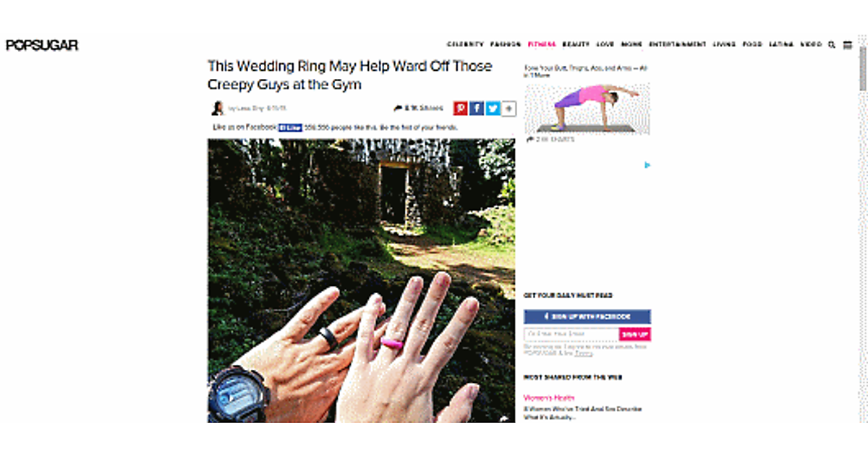Screen dimensions: 868x456
Task: Click Sign Up With Facebook button
Action: click(587, 317)
